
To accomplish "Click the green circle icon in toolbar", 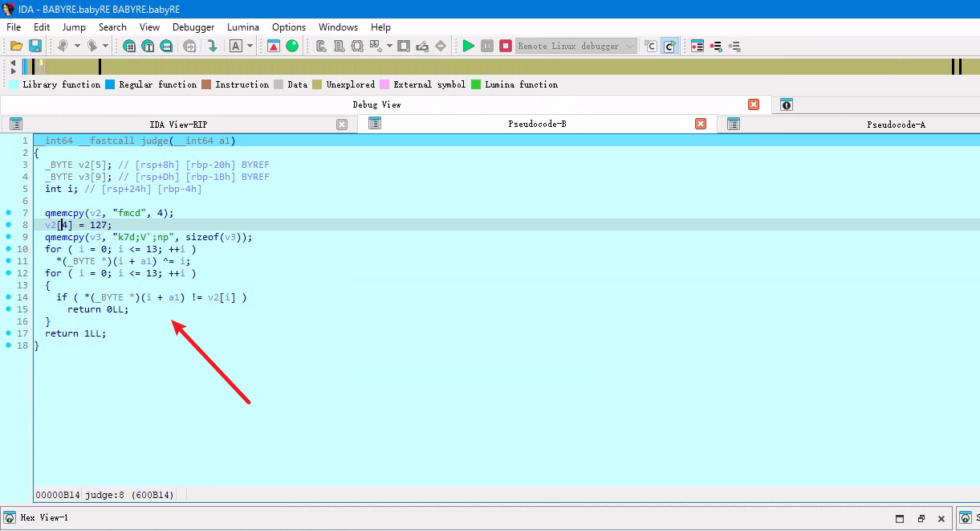I will 292,47.
